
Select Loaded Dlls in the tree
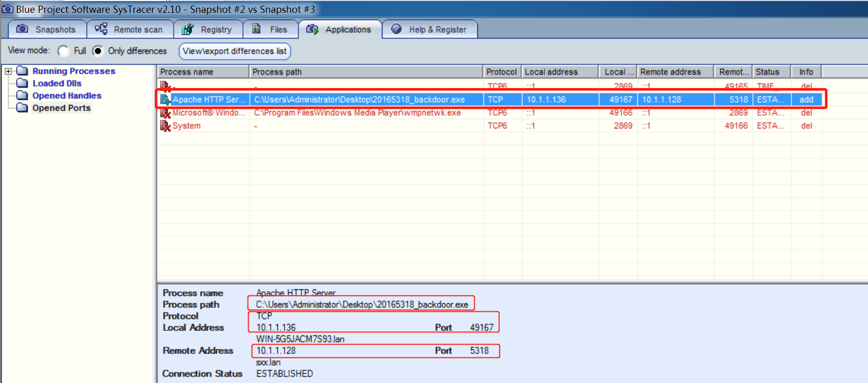click(x=57, y=83)
